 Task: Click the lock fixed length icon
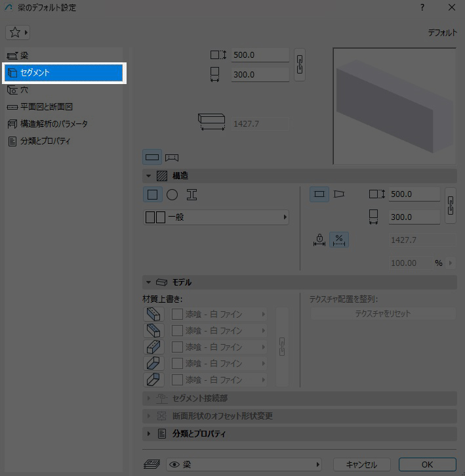319,240
